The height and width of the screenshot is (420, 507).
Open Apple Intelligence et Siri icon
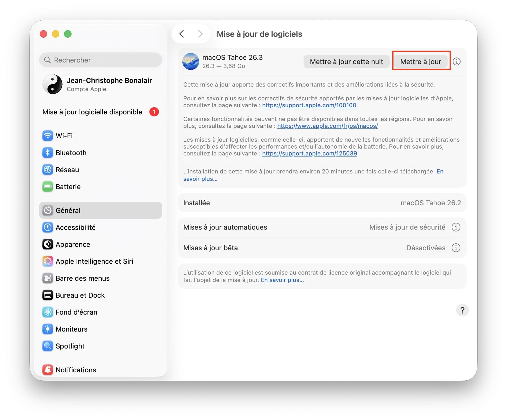pyautogui.click(x=47, y=261)
